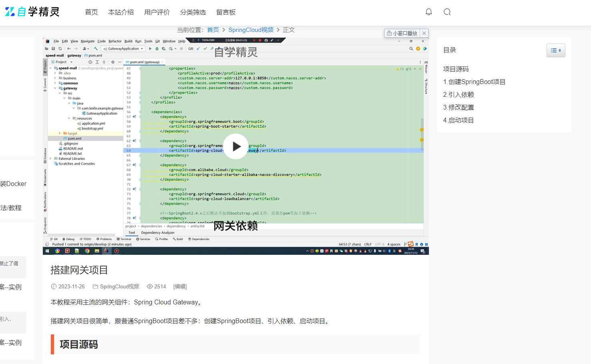The height and width of the screenshot is (364, 591).
Task: Click the [编辑] edit link
Action: tap(180, 286)
